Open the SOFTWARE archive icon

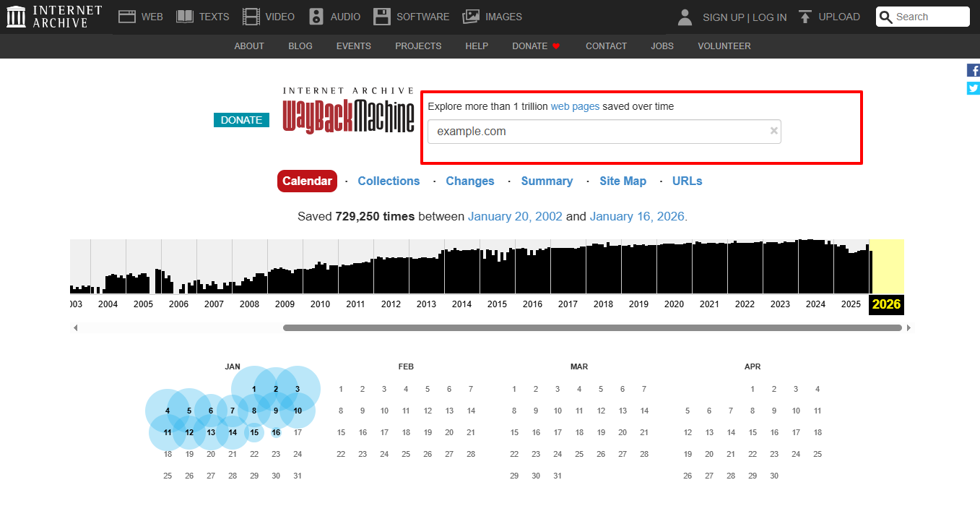coord(382,16)
